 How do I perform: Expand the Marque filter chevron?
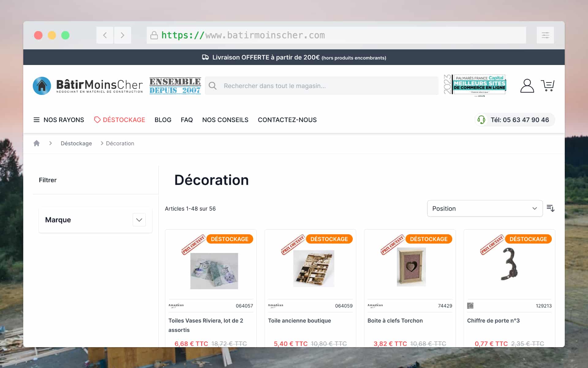coord(139,220)
